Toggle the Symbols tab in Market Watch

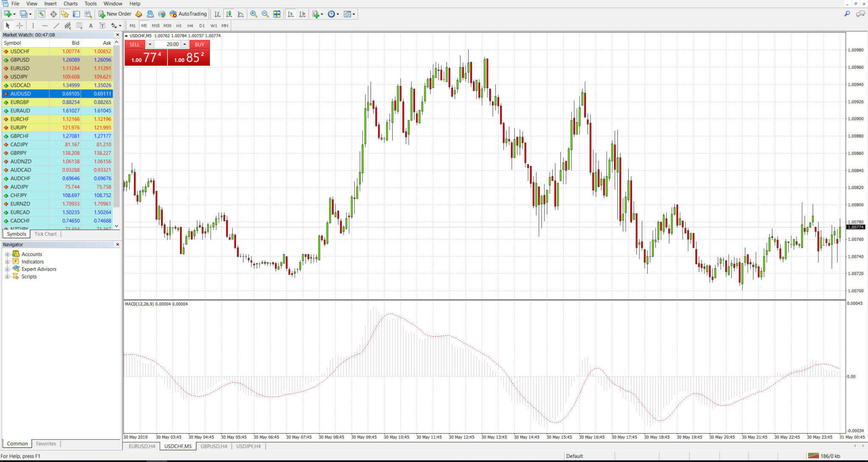17,234
